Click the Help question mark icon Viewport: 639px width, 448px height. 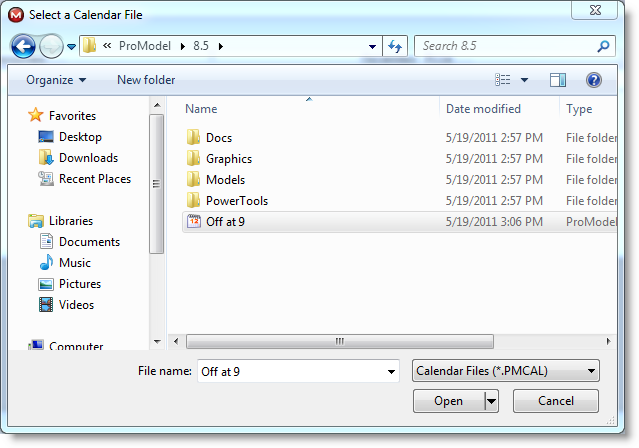pos(593,80)
